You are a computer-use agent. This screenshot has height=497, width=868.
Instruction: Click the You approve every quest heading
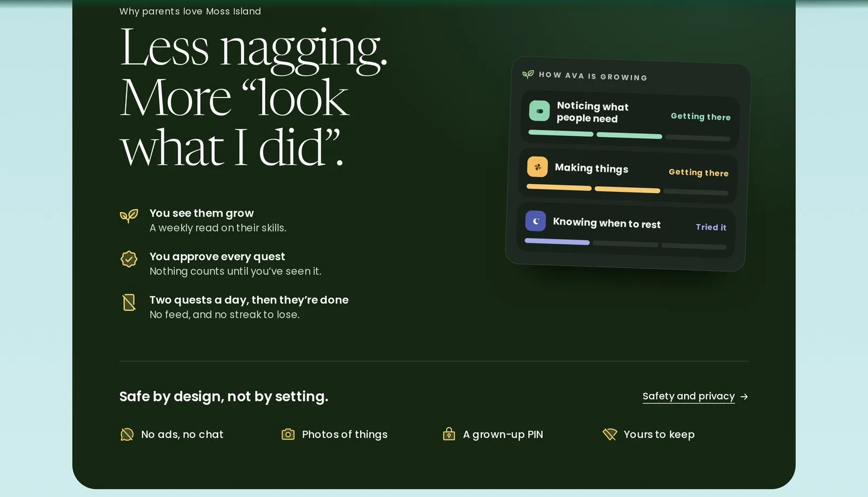[217, 256]
